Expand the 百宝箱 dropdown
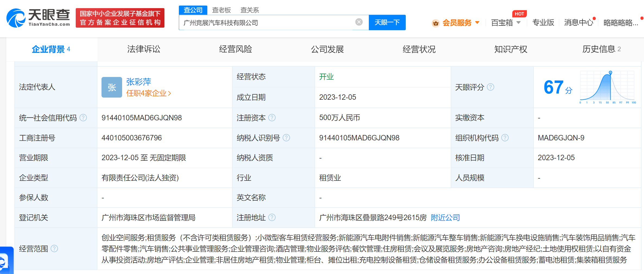Image resolution: width=644 pixels, height=274 pixels. coord(519,22)
